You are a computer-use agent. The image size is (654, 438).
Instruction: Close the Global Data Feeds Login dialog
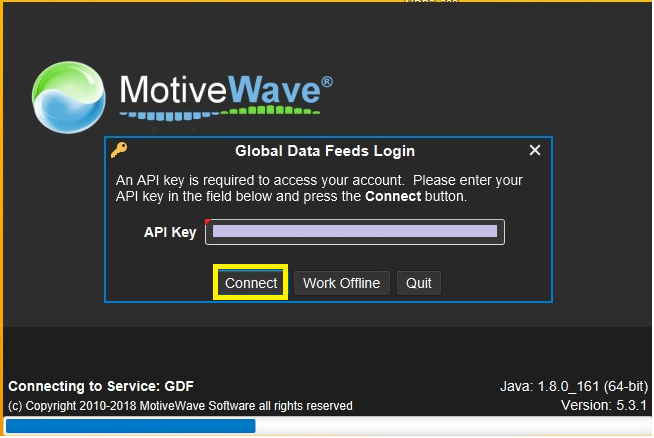coord(535,150)
